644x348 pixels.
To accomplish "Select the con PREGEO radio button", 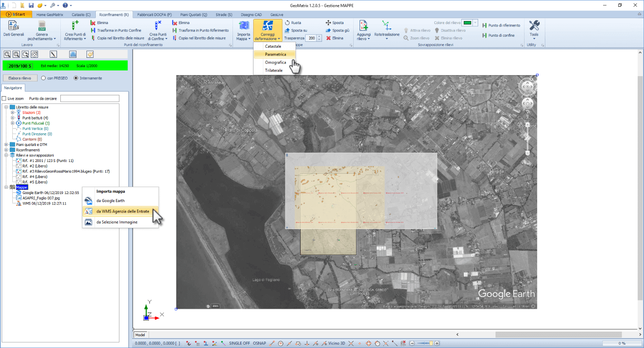I will (x=43, y=78).
